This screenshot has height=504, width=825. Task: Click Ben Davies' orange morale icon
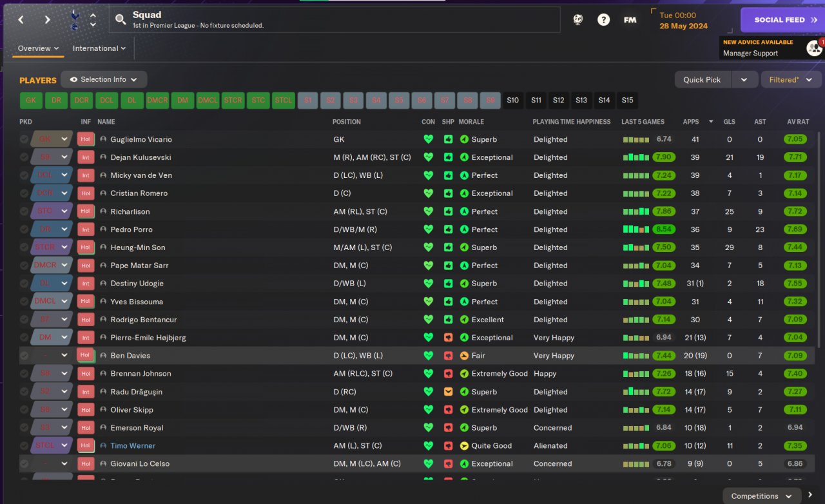(x=464, y=356)
